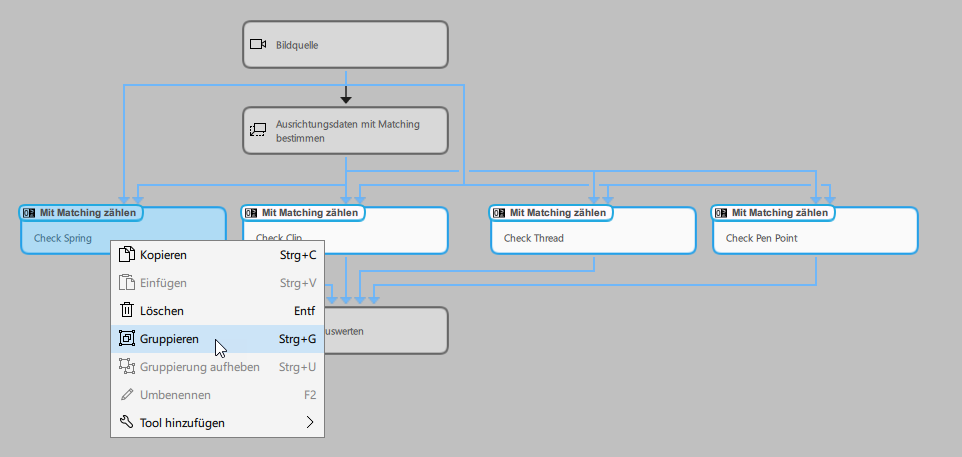Select the Bildquelle node
Screen dimensions: 962x457
(x=345, y=44)
